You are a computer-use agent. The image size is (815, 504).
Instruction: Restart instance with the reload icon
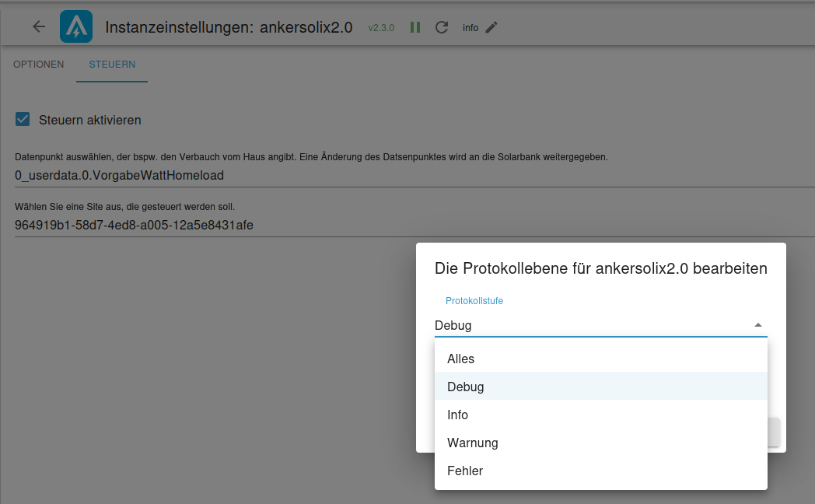(x=441, y=27)
